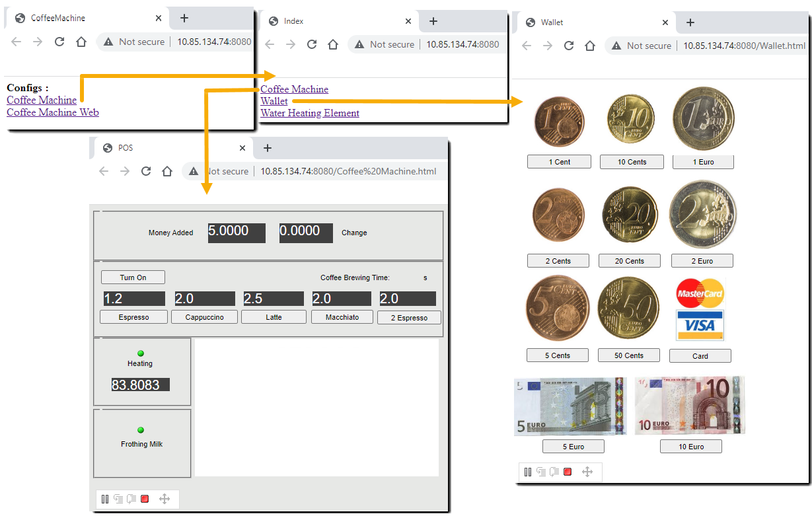Click the move handle icon in POS toolbar
The height and width of the screenshot is (516, 812).
coord(165,499)
